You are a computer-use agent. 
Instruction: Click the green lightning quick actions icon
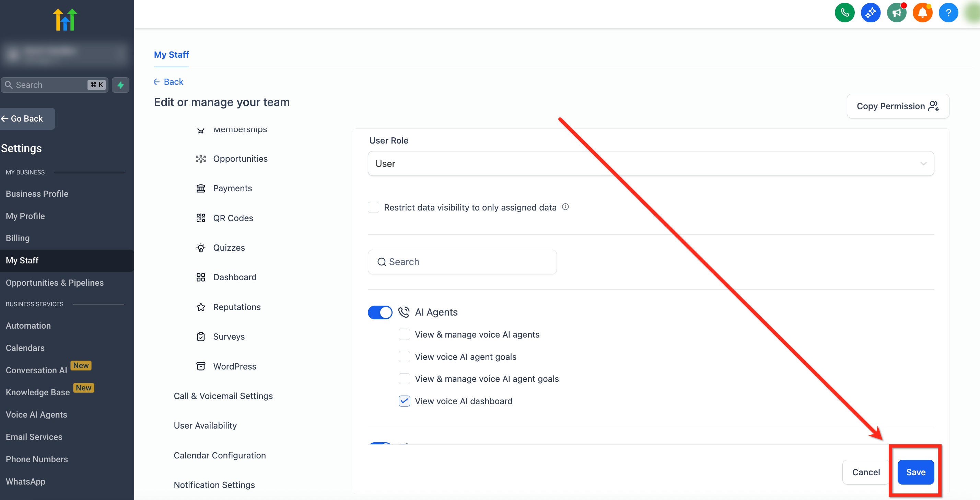120,85
